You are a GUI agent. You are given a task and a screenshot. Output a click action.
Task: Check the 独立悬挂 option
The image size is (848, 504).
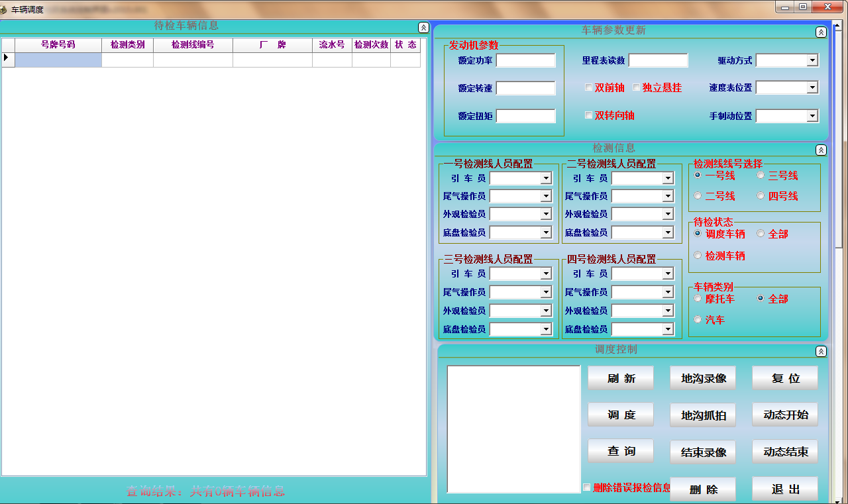(x=637, y=87)
